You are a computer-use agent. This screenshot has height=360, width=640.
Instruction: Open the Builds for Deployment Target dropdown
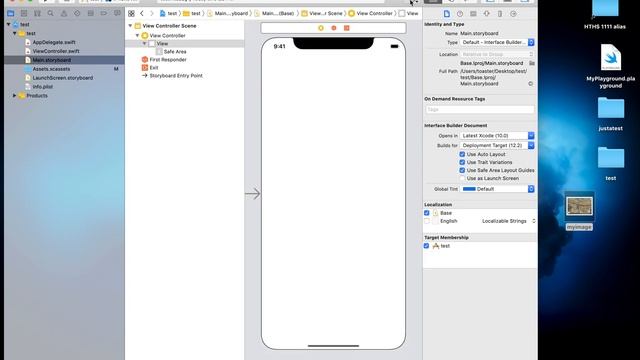pyautogui.click(x=497, y=146)
